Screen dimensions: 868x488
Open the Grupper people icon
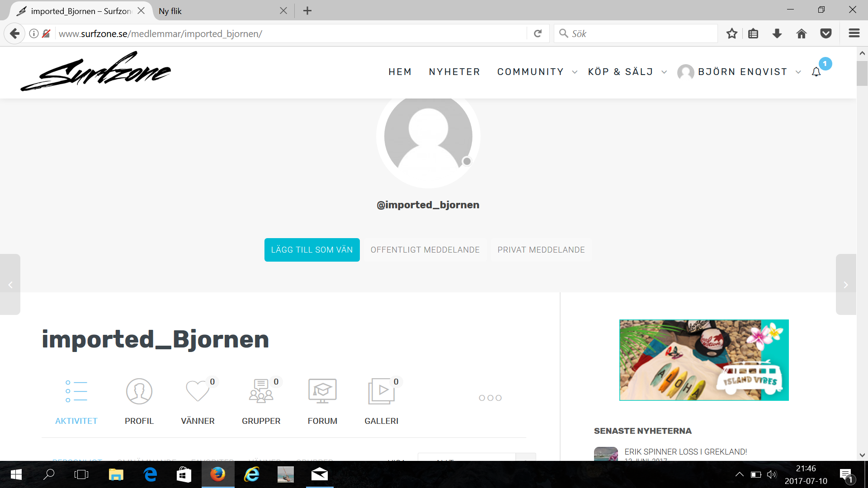tap(261, 391)
